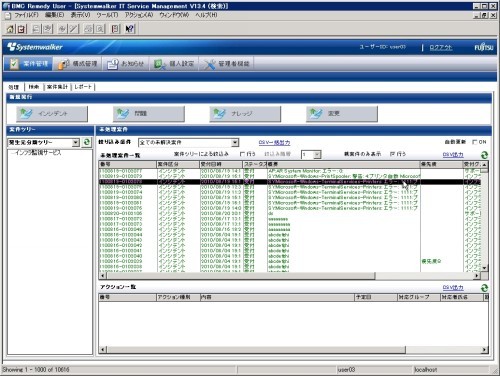This screenshot has width=500, height=376.
Task: Click the アクション種別 column header
Action: [x=178, y=297]
